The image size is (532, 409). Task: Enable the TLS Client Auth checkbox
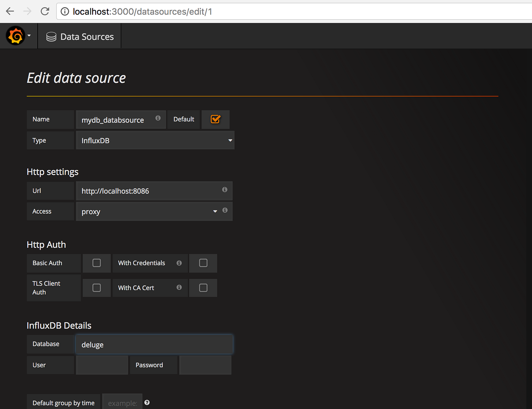pos(97,288)
